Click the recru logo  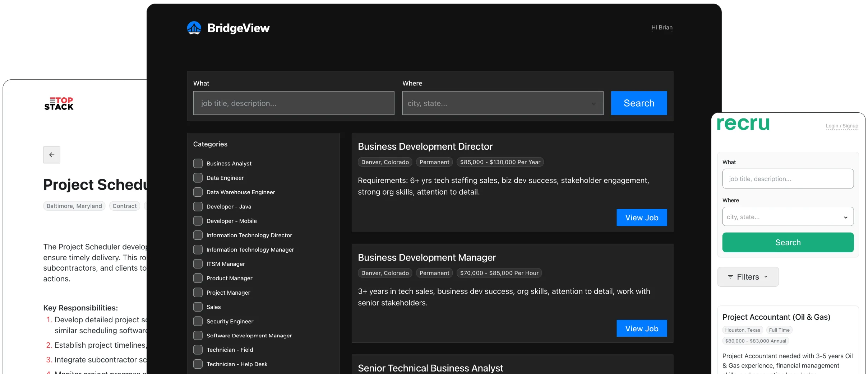pyautogui.click(x=743, y=123)
